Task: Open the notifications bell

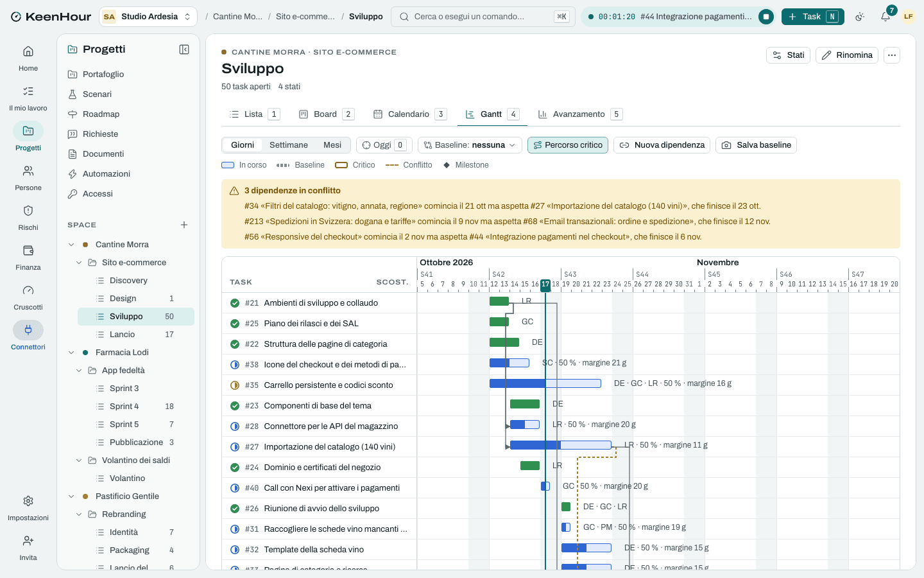Action: coord(886,17)
